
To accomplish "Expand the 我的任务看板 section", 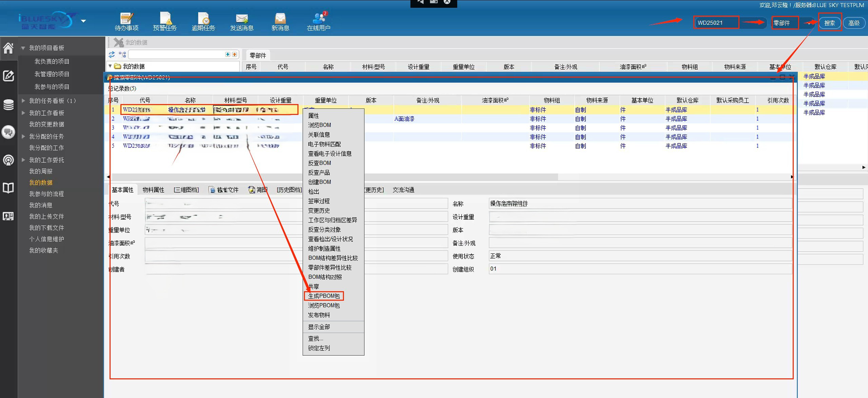I will tap(23, 101).
